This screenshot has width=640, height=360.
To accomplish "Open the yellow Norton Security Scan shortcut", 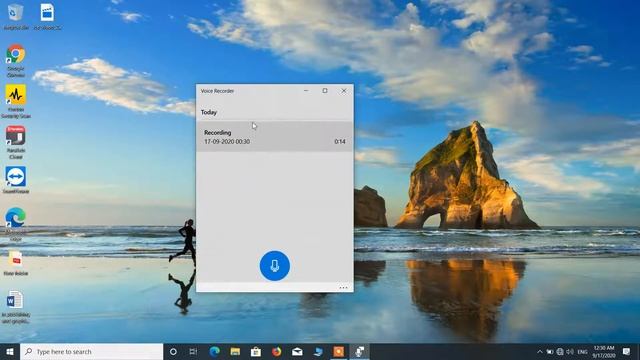I will 16,101.
